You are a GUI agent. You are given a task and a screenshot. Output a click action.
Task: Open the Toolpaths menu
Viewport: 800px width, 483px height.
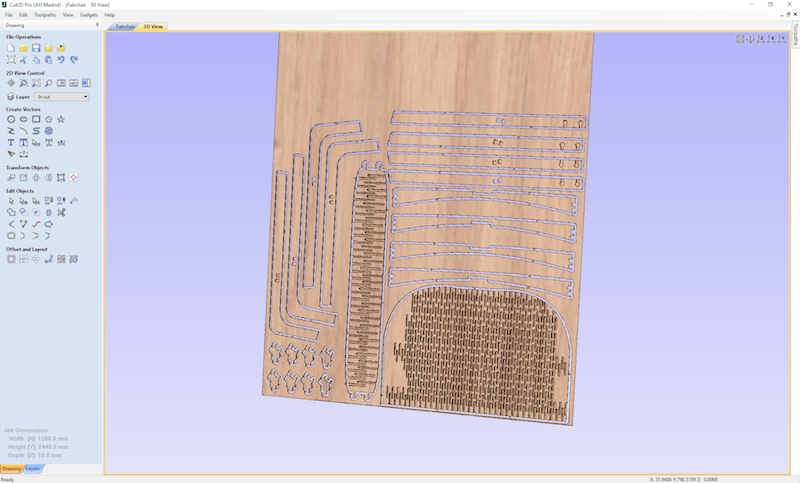[x=45, y=15]
